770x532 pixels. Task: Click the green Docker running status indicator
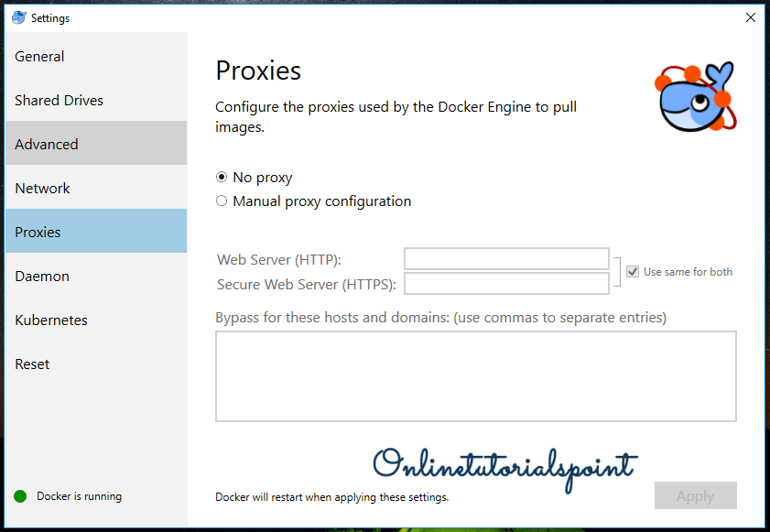pyautogui.click(x=20, y=496)
